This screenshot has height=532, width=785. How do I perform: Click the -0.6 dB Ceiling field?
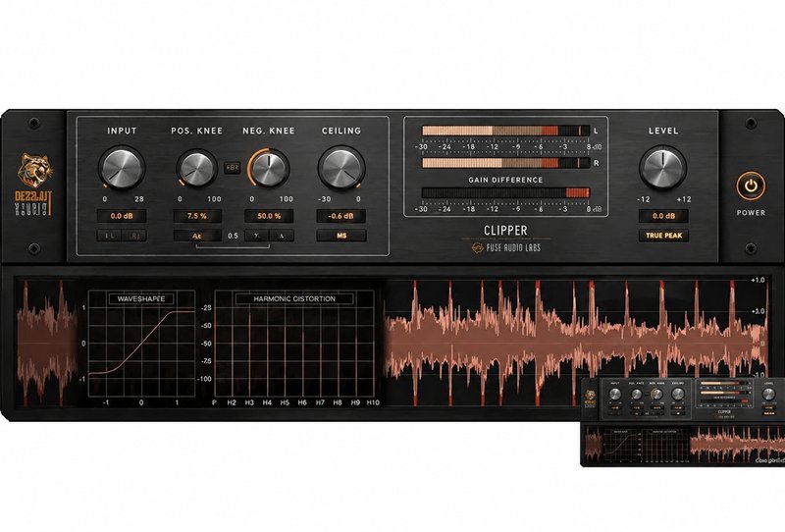tap(340, 216)
